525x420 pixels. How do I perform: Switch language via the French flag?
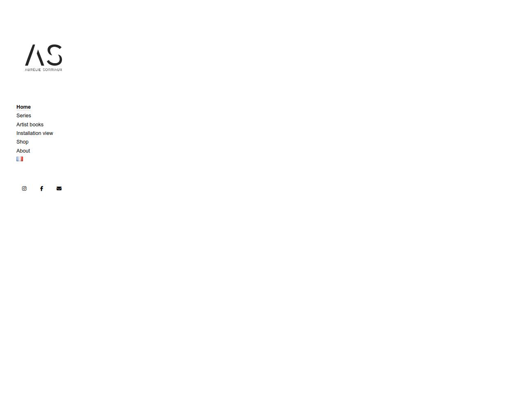(20, 159)
